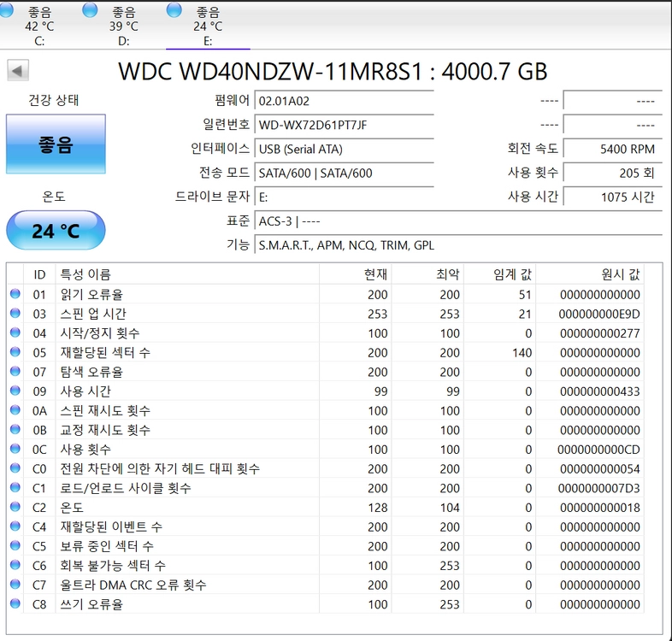This screenshot has width=672, height=641.
Task: Click the transfer mode field SATA/600 | SATA/600
Action: pos(345,173)
